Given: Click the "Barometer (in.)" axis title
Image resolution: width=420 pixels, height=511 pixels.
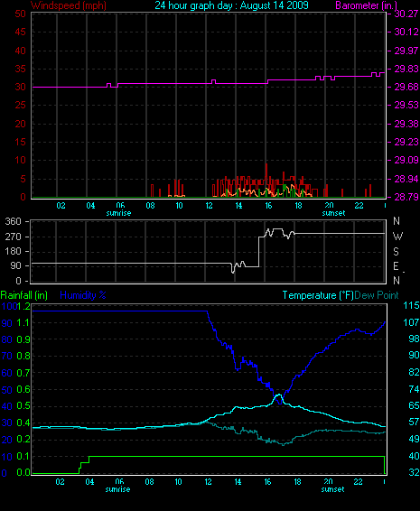Looking at the screenshot, I should click(366, 5).
